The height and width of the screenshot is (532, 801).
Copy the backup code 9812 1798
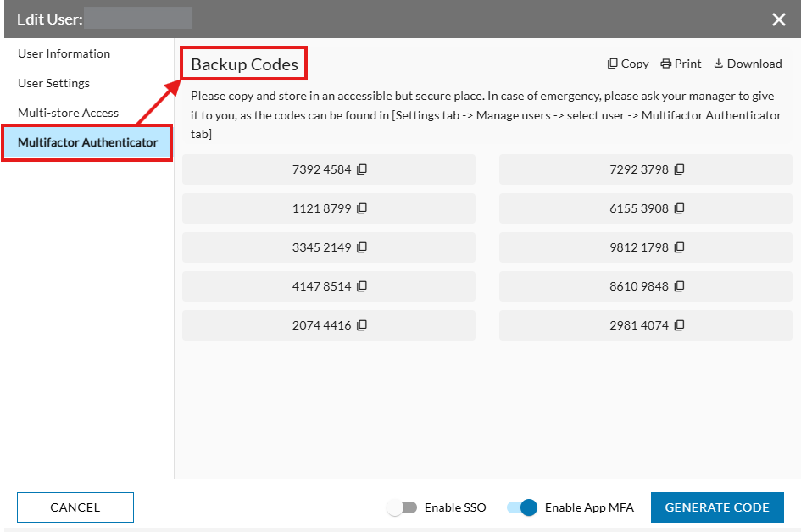click(678, 247)
